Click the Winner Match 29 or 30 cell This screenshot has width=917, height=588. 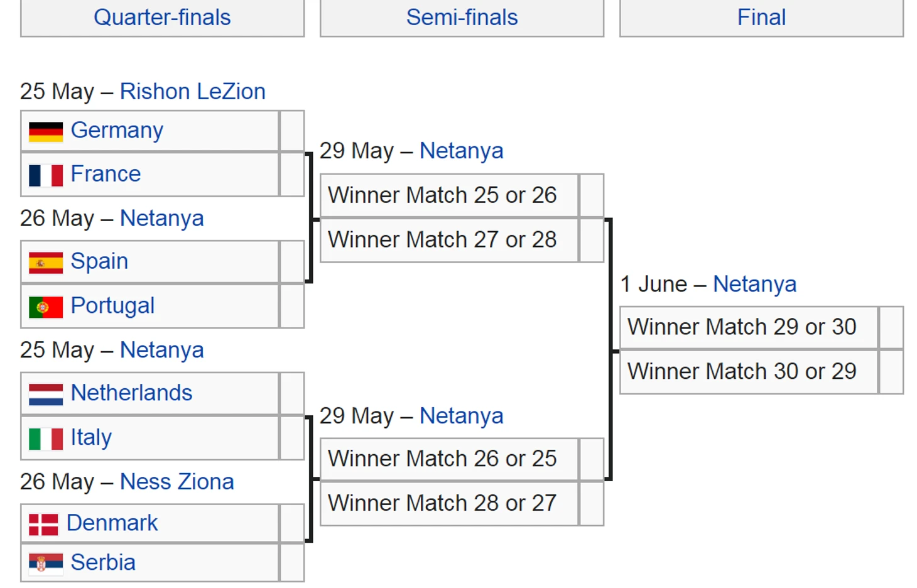coord(749,327)
